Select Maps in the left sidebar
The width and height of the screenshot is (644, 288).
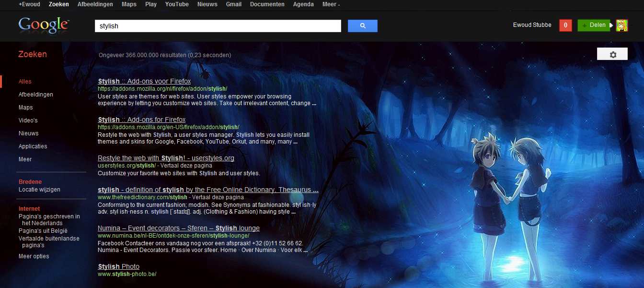tap(26, 108)
